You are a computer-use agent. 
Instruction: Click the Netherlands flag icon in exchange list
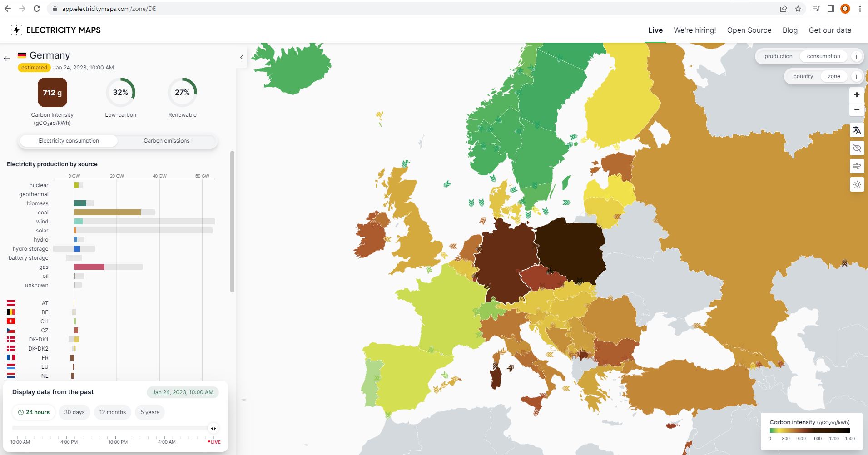tap(11, 376)
